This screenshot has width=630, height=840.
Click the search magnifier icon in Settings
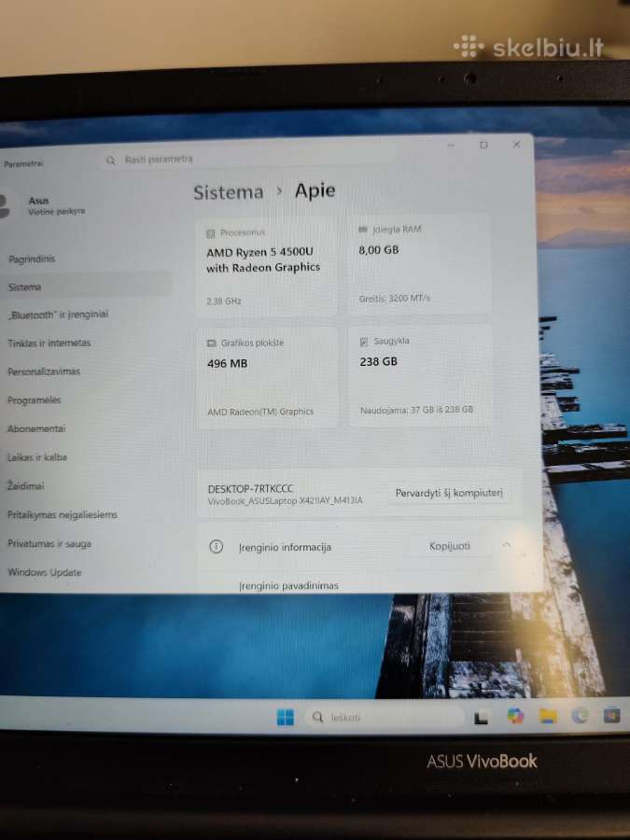111,161
